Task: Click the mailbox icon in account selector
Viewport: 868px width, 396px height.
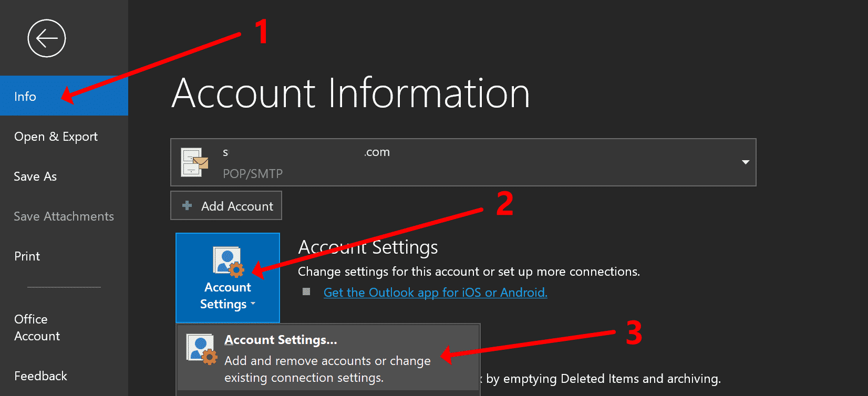Action: [x=194, y=162]
